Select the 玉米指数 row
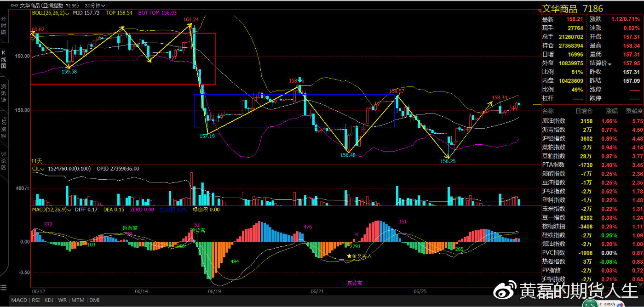This screenshot has height=307, width=644. coord(592,209)
